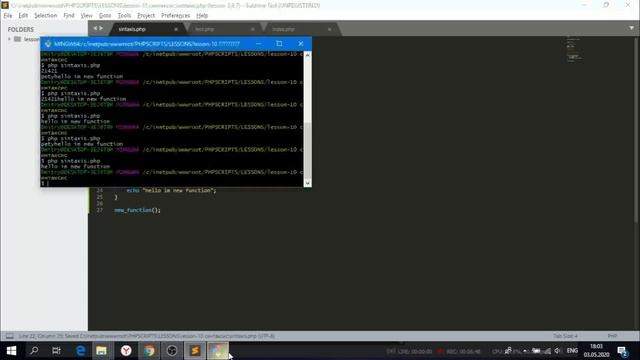Click the new_function(); call on line 27
The image size is (640, 360).
[138, 210]
